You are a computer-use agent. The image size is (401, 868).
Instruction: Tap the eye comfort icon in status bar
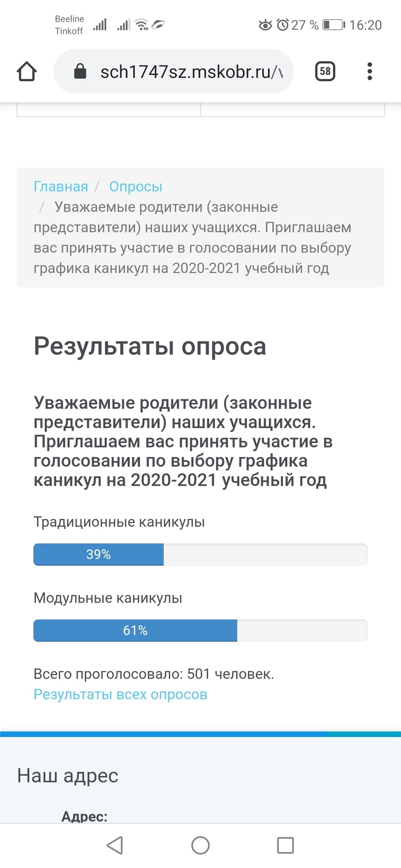pos(265,25)
